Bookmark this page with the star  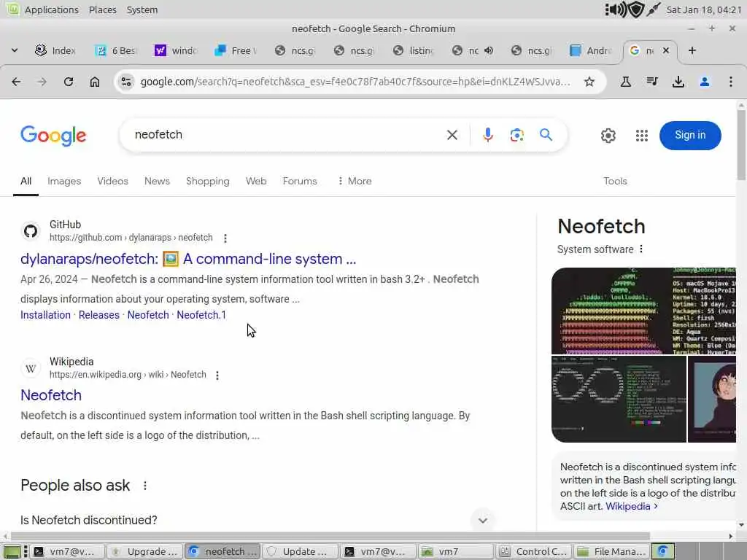pyautogui.click(x=589, y=82)
